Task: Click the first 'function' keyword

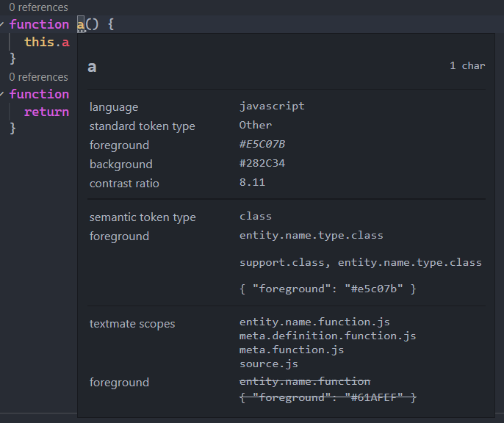Action: (x=39, y=24)
